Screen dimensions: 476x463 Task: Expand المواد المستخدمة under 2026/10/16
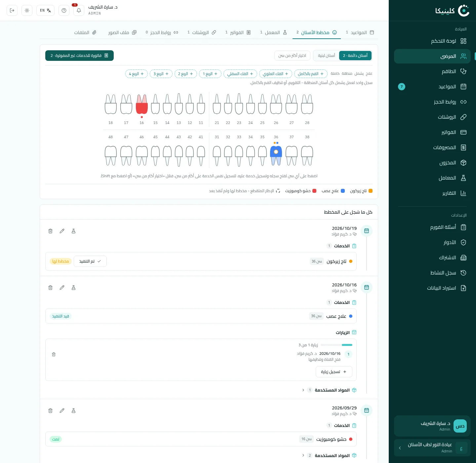click(329, 390)
